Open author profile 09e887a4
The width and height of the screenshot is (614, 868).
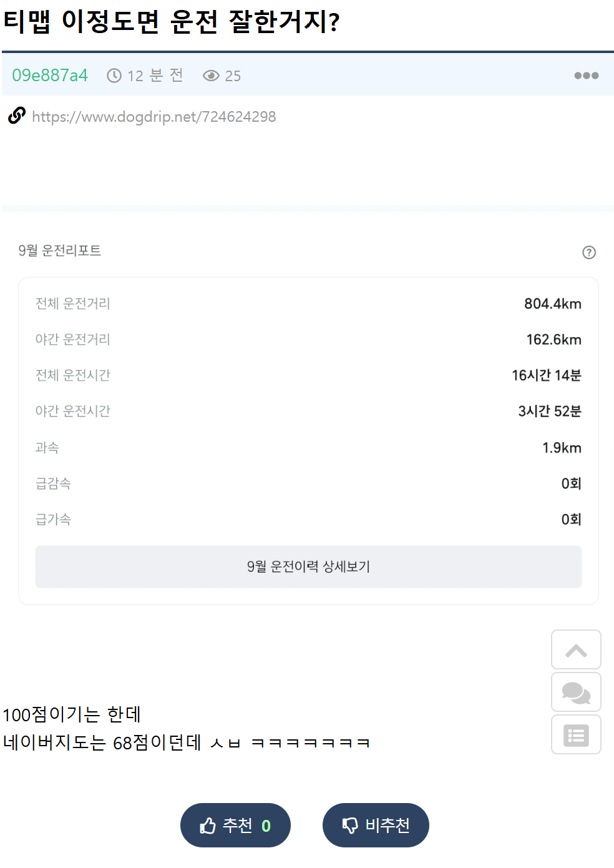pos(50,76)
